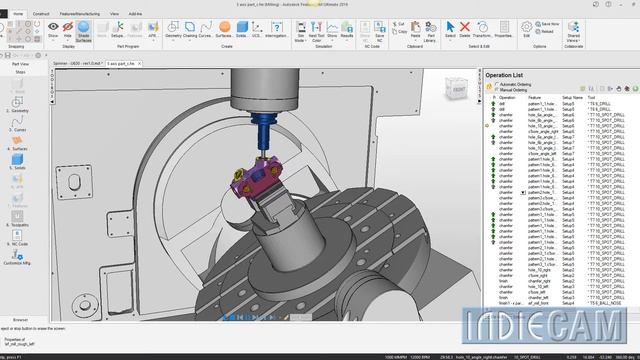Open the Part Library
This screenshot has height=360, width=640.
(x=430, y=32)
